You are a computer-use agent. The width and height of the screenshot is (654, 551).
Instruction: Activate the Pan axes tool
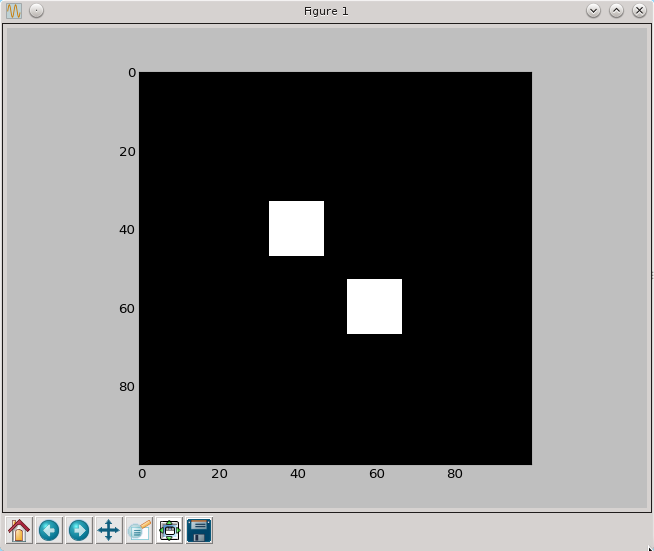point(108,530)
